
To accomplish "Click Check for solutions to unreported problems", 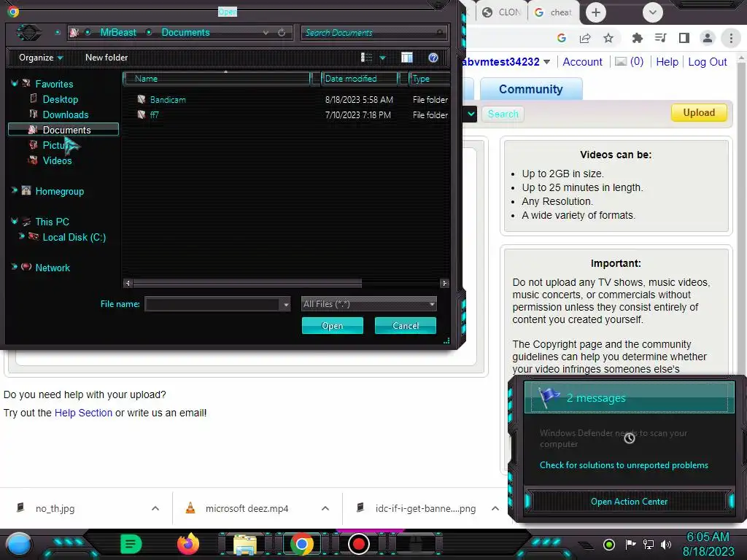I will pos(624,465).
